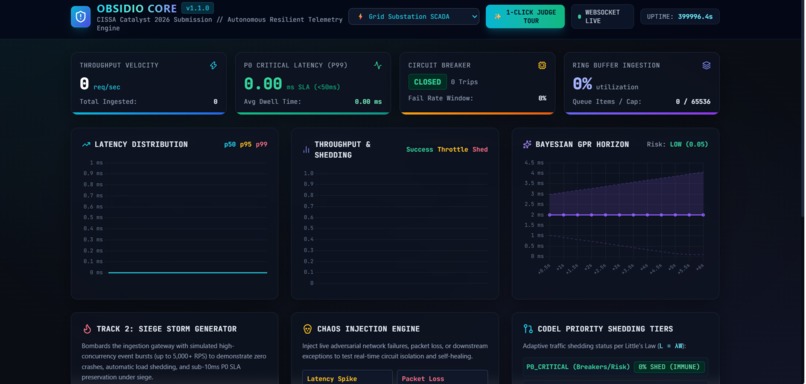
Task: Click the Total Ingested value row
Action: [149, 102]
